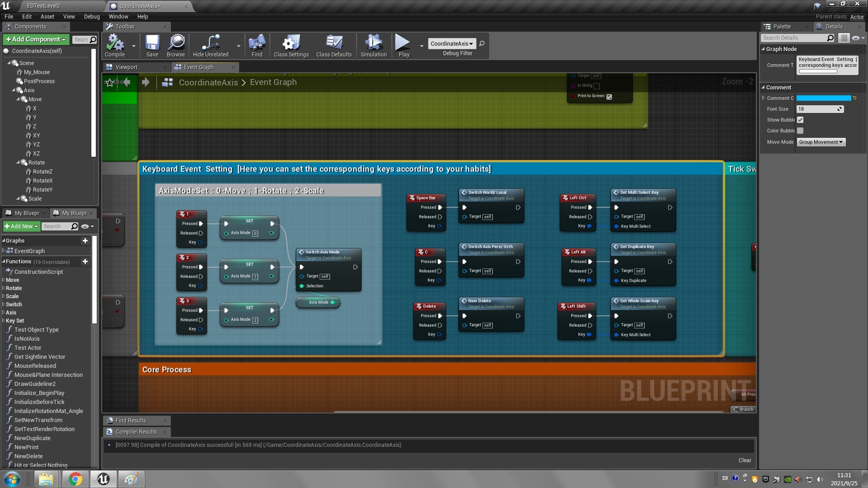The height and width of the screenshot is (488, 868).
Task: Open the Move Mode dropdown showing Group Movement
Action: pos(821,142)
